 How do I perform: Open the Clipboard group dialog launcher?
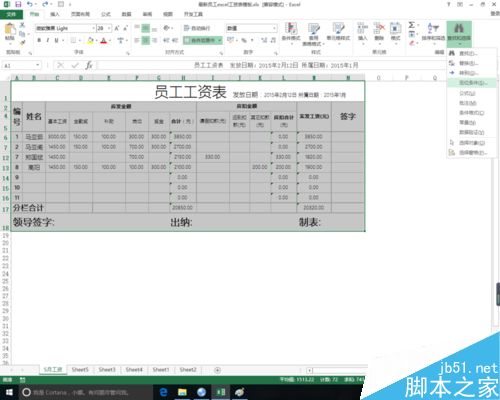30,53
